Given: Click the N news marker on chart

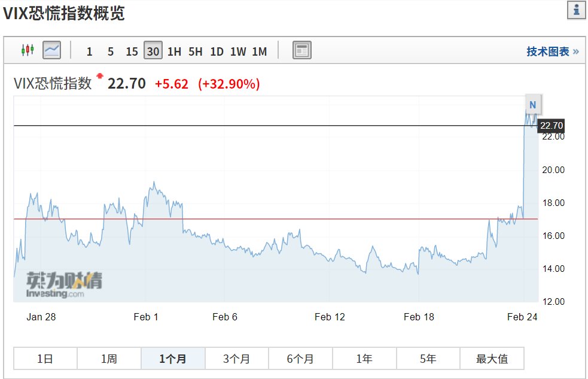Looking at the screenshot, I should click(x=532, y=105).
